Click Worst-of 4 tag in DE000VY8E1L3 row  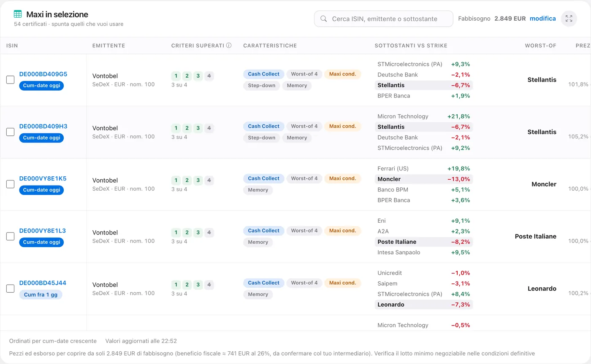pyautogui.click(x=304, y=231)
